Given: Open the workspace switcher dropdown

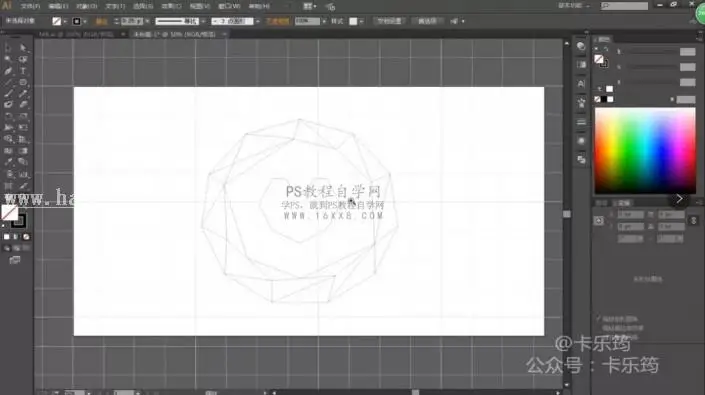Looking at the screenshot, I should pos(575,6).
